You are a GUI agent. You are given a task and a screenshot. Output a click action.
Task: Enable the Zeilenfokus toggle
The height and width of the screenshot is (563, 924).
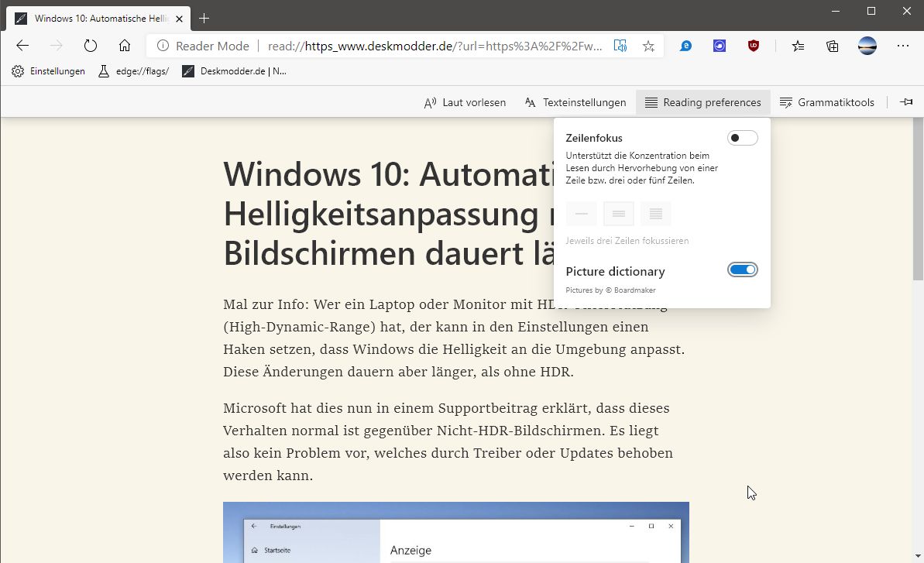pyautogui.click(x=743, y=138)
